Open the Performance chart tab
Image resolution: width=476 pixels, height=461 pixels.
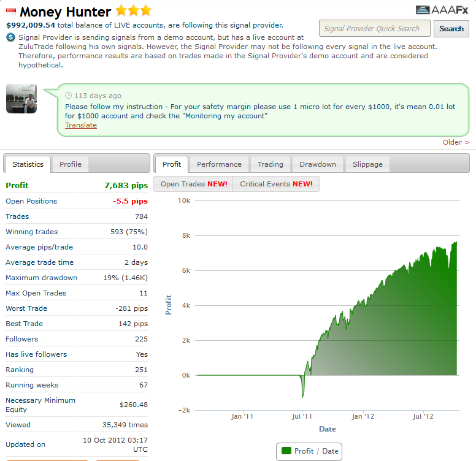pos(219,164)
